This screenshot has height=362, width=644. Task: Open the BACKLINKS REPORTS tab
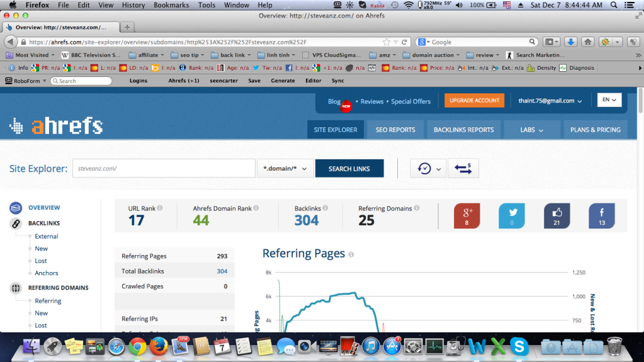(x=464, y=130)
